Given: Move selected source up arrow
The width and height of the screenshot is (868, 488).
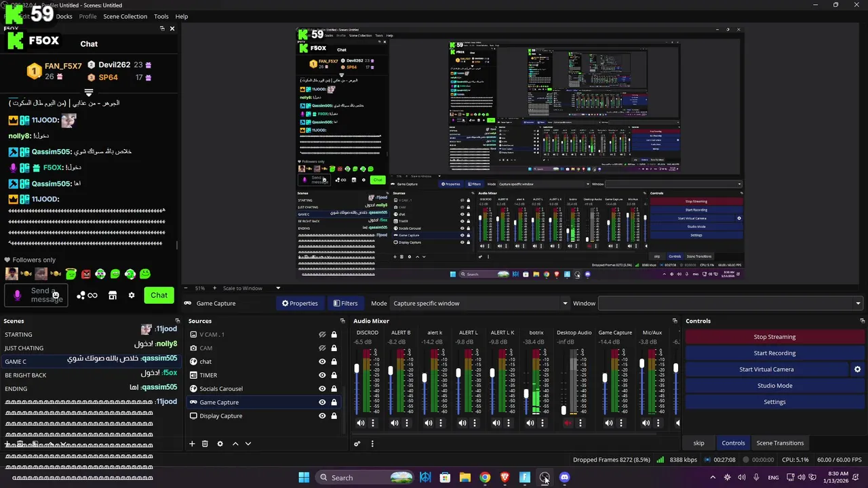Looking at the screenshot, I should click(x=235, y=444).
